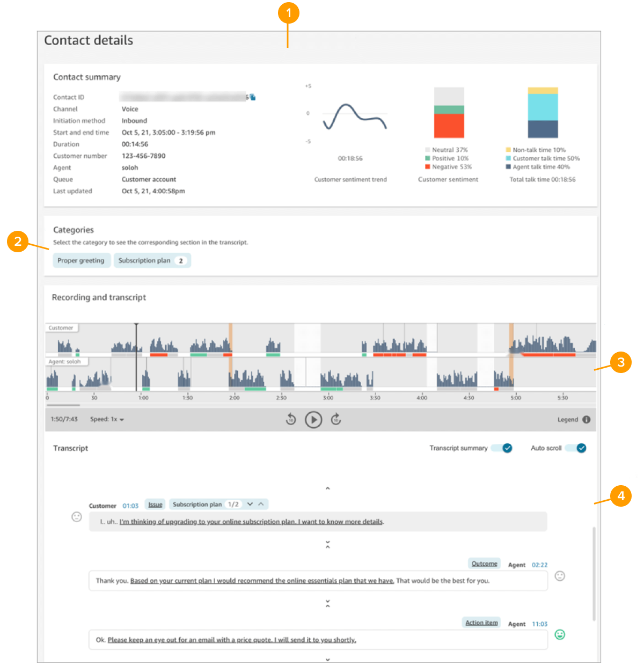The width and height of the screenshot is (644, 665).
Task: Click the customer sentiment face at 01:03
Action: click(x=77, y=517)
